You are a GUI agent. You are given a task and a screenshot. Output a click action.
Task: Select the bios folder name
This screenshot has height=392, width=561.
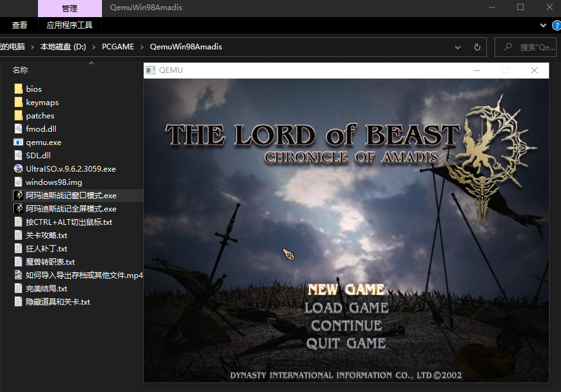(x=34, y=89)
